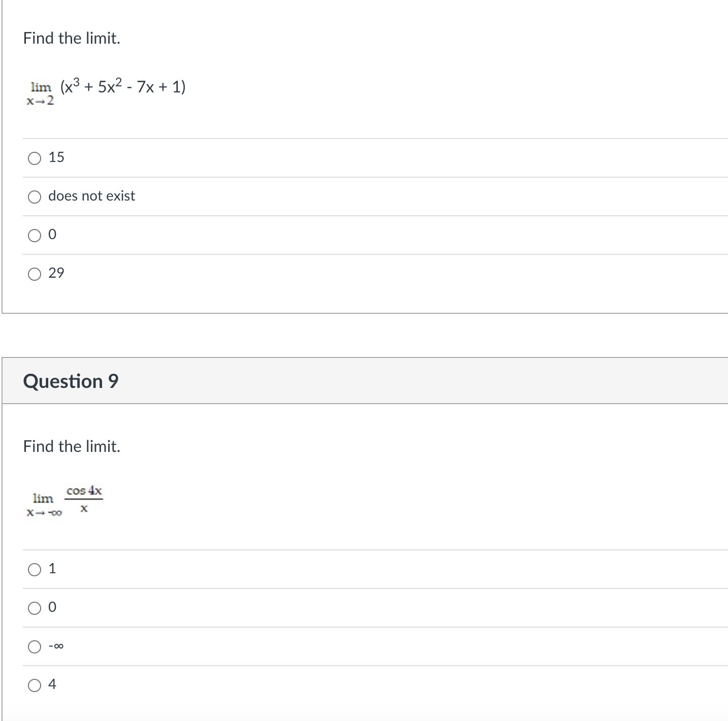Click the '1' answer label in Question 9

pos(52,569)
